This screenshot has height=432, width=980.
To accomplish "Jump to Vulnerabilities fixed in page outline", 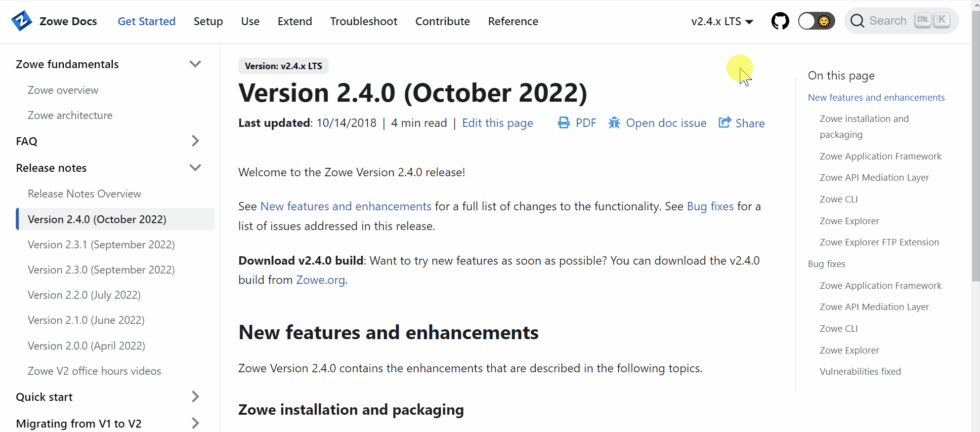I will click(x=860, y=372).
